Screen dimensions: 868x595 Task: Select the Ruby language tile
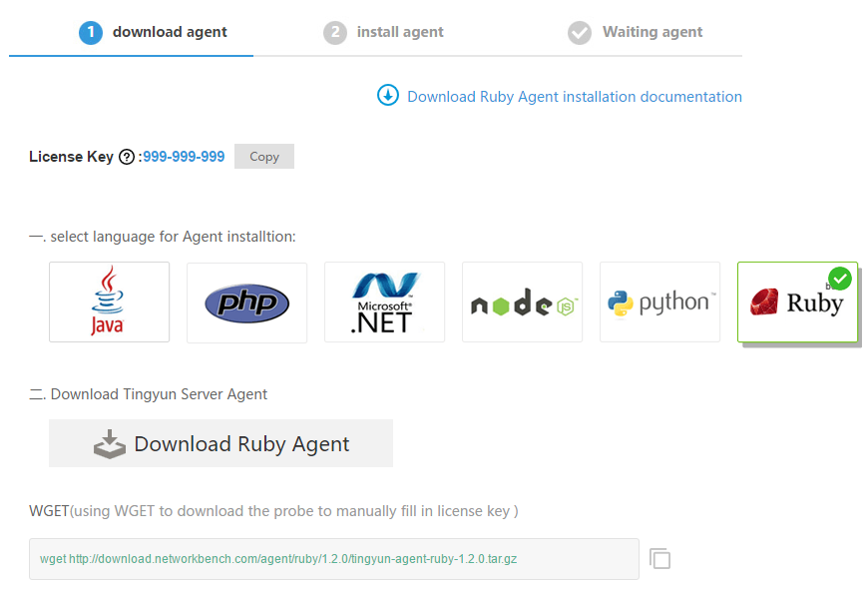click(797, 302)
